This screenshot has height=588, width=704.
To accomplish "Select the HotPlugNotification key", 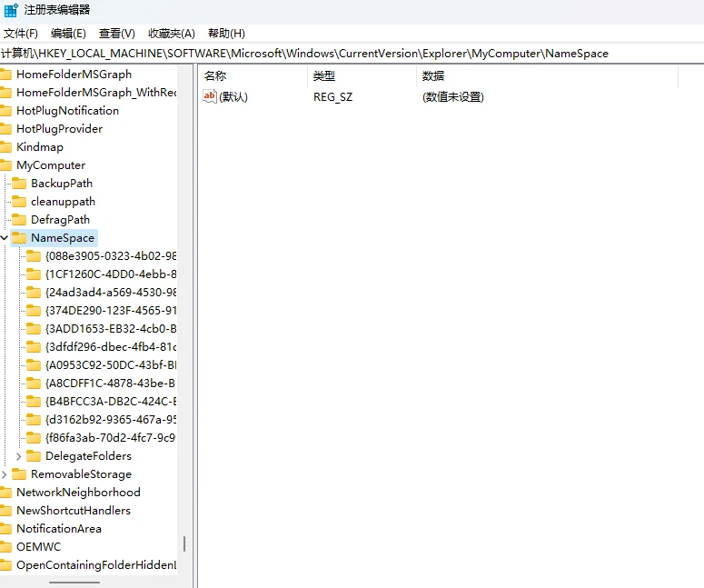I will pyautogui.click(x=68, y=111).
